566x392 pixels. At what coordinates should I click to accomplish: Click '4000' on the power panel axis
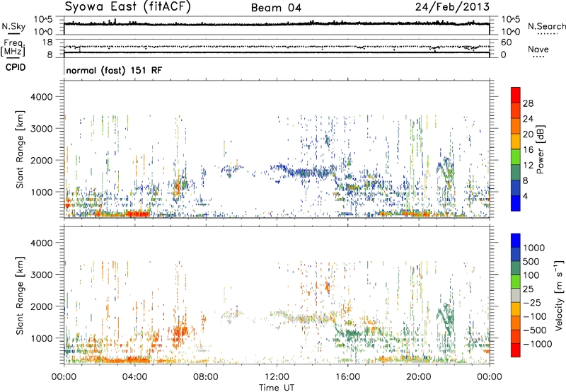point(42,97)
